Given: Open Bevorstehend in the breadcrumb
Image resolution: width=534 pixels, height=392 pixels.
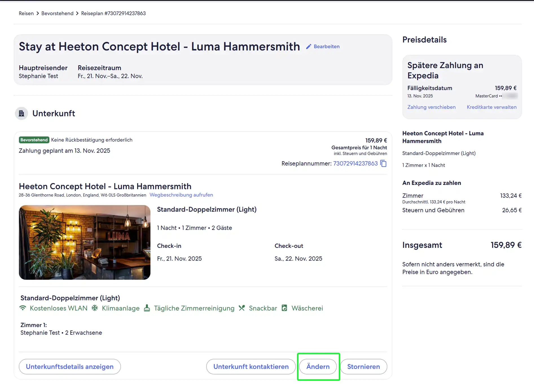Looking at the screenshot, I should coord(57,14).
